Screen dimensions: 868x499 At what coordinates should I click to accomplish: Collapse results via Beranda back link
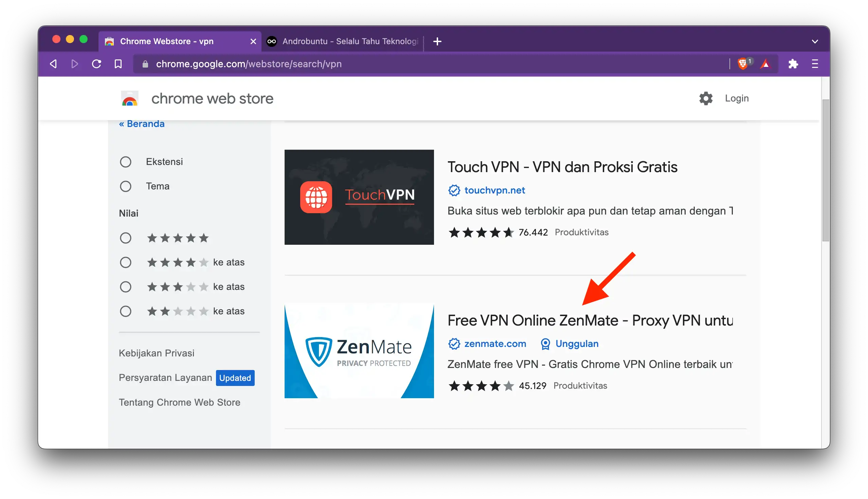(x=141, y=124)
